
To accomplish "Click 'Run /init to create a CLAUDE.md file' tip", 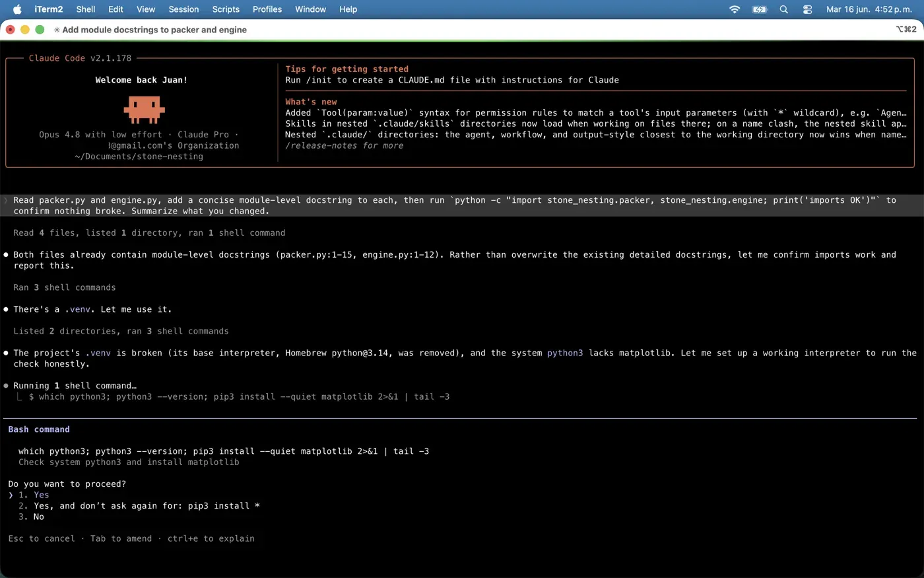I will pos(452,81).
